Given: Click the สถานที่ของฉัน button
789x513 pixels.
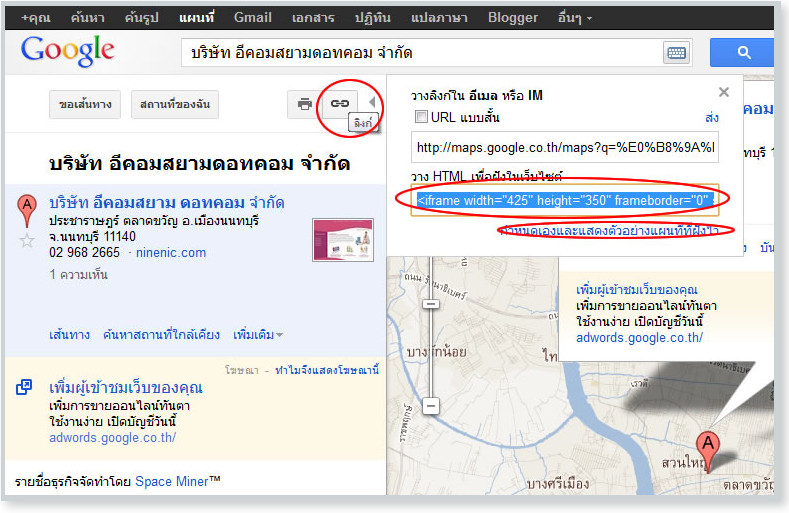Looking at the screenshot, I should (x=175, y=104).
